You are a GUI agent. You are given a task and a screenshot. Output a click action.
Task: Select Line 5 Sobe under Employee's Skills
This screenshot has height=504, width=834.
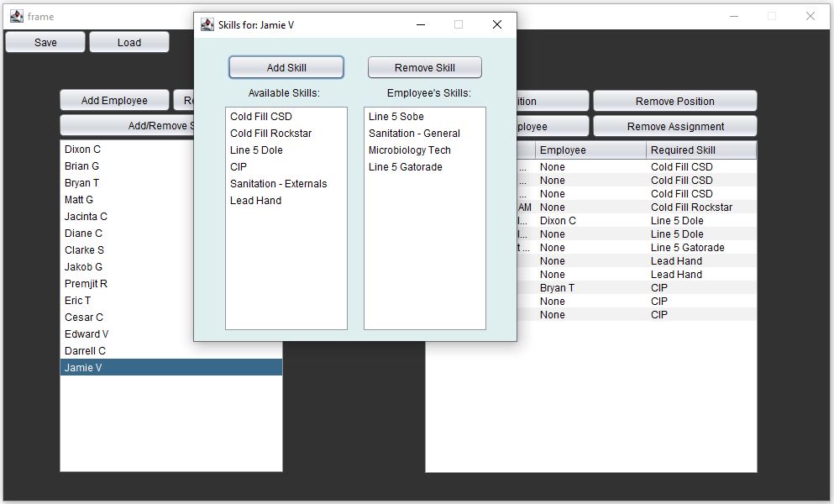pyautogui.click(x=396, y=116)
